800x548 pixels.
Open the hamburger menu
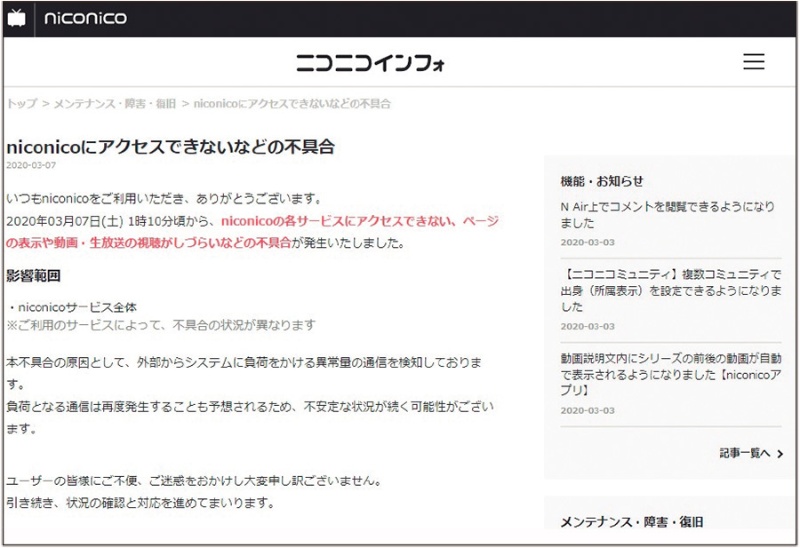753,62
